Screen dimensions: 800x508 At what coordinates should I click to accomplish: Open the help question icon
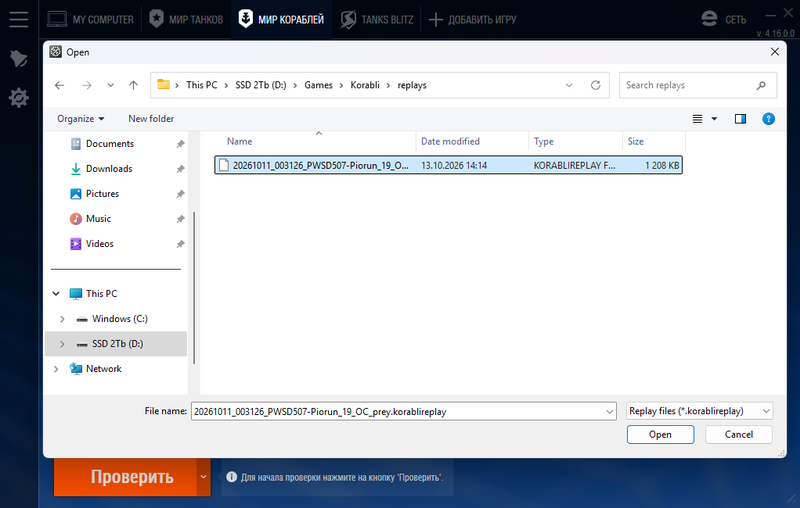click(x=768, y=119)
